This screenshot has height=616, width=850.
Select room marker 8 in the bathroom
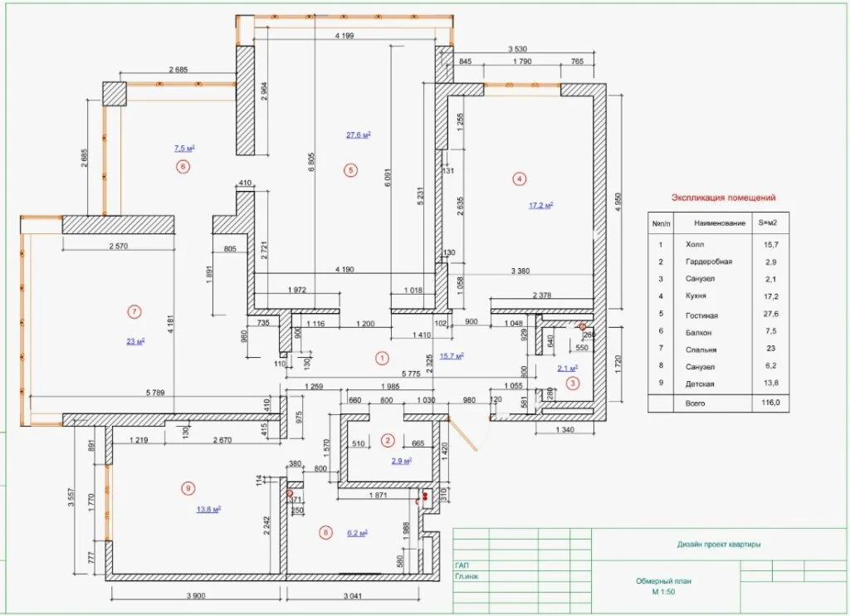(x=325, y=533)
